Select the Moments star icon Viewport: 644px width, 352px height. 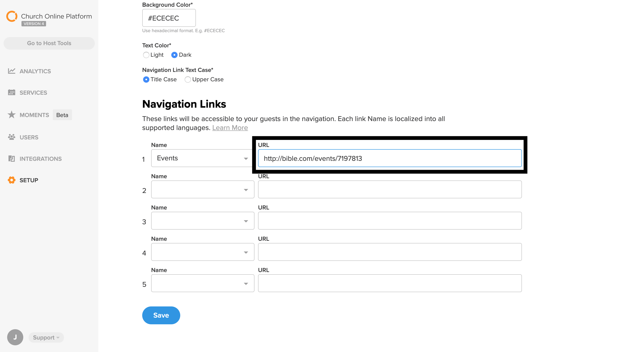[11, 115]
